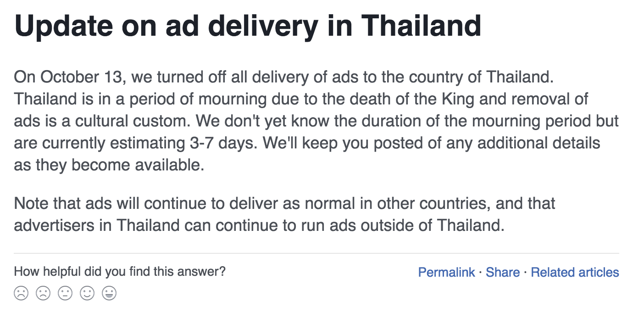The width and height of the screenshot is (644, 317).
Task: Click the frowning face rating icon
Action: point(43,292)
